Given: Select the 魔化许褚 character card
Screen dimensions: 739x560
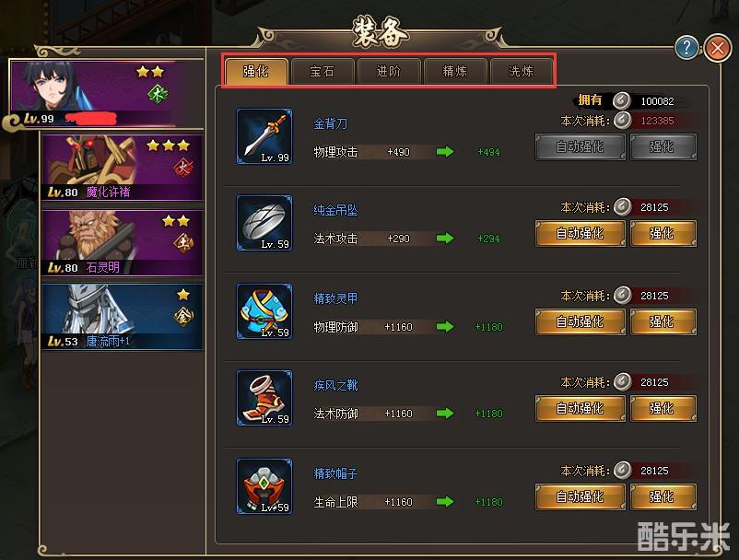Looking at the screenshot, I should 123,169.
